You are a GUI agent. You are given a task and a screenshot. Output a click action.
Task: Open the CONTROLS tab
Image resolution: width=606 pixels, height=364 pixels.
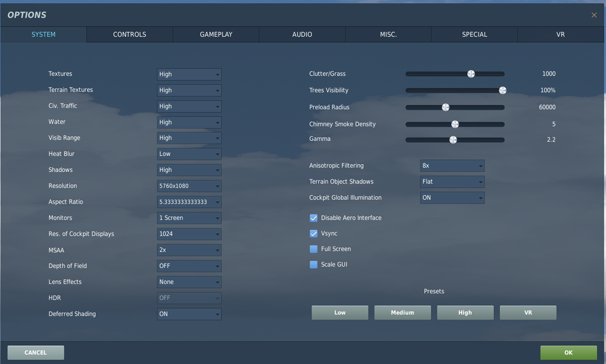[x=130, y=35]
